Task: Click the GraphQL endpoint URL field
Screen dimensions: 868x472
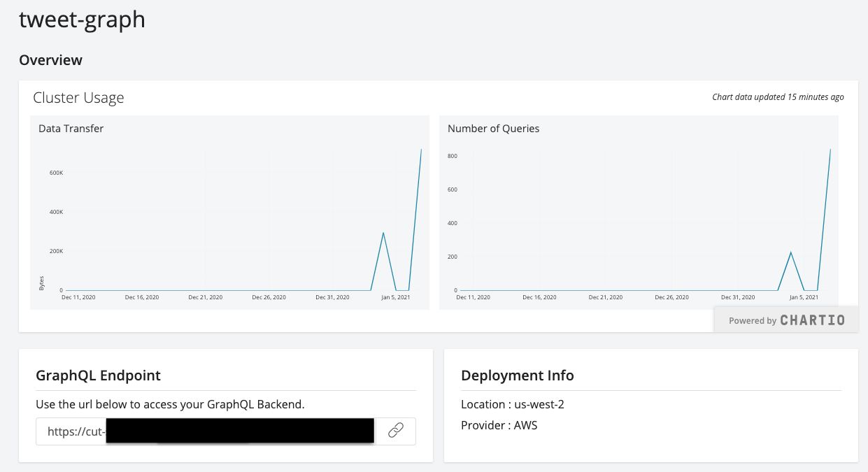Action: (206, 431)
